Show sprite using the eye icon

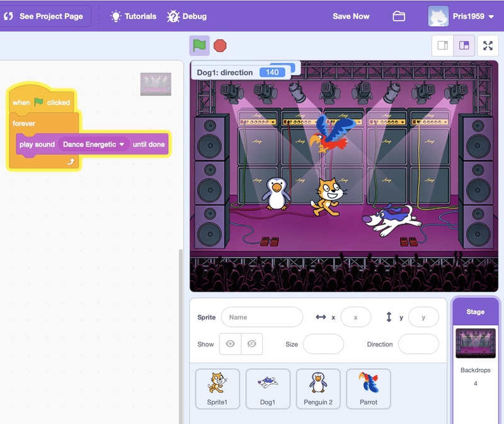230,344
